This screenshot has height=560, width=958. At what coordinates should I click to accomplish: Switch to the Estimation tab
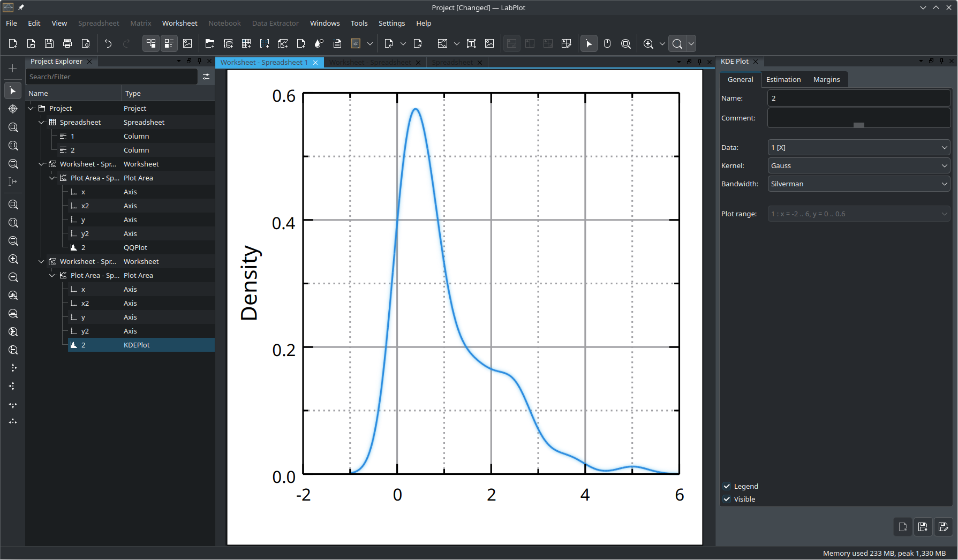(783, 79)
